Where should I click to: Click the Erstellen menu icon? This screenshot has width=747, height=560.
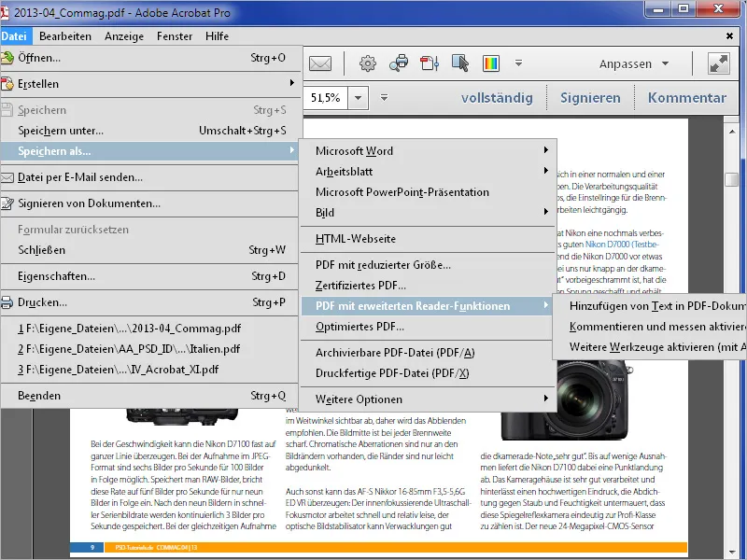coord(7,84)
